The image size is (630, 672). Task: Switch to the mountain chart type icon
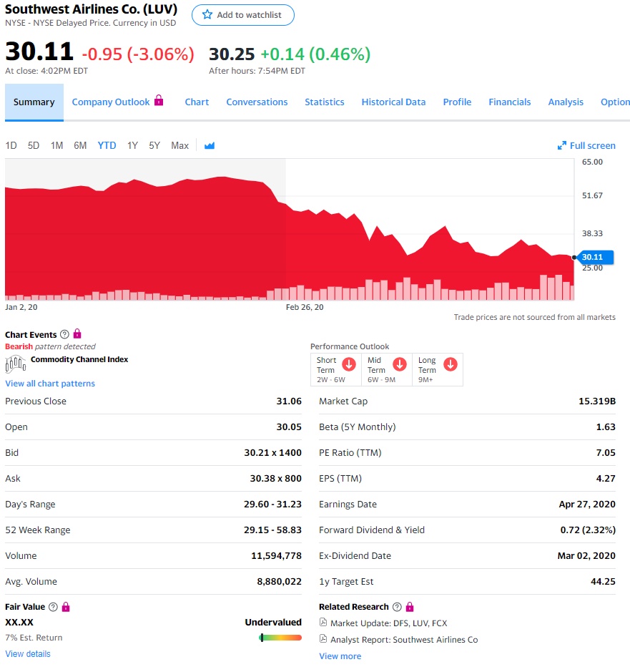point(210,146)
